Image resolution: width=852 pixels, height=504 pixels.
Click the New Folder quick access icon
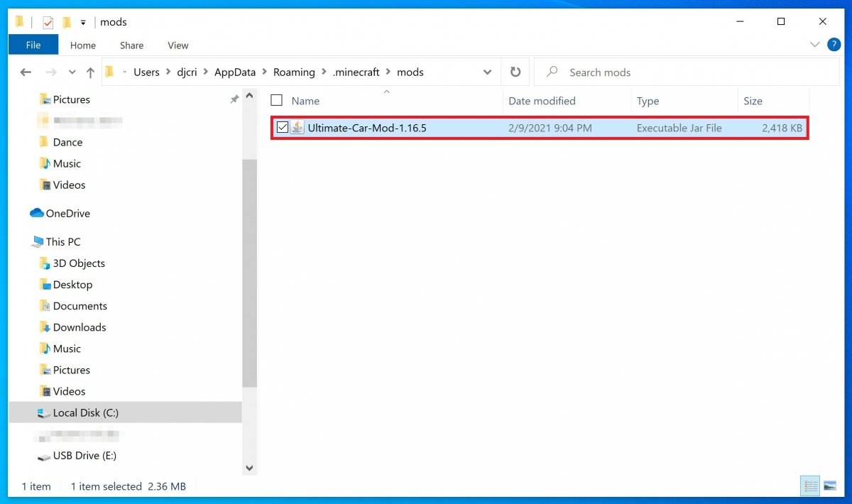coord(67,22)
